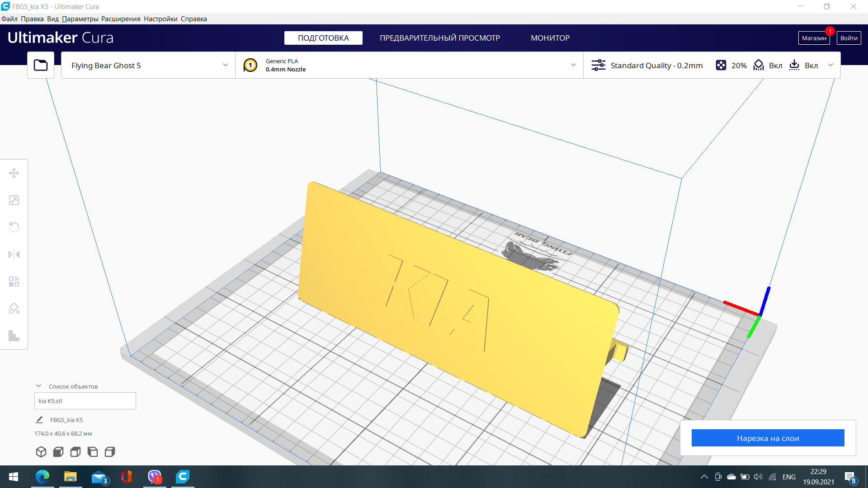Switch to right side view cube icon

click(110, 452)
